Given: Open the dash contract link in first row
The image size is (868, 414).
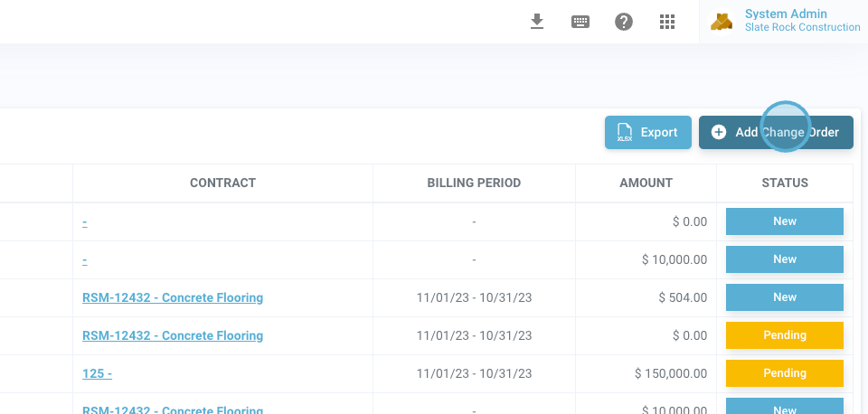Looking at the screenshot, I should 85,221.
